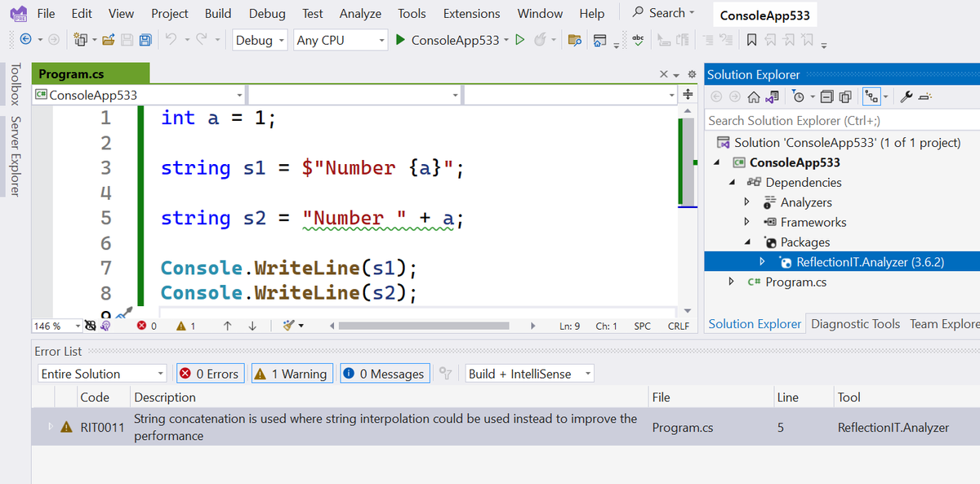Click the Navigate Backward arrow icon
This screenshot has height=484, width=980.
(x=26, y=39)
